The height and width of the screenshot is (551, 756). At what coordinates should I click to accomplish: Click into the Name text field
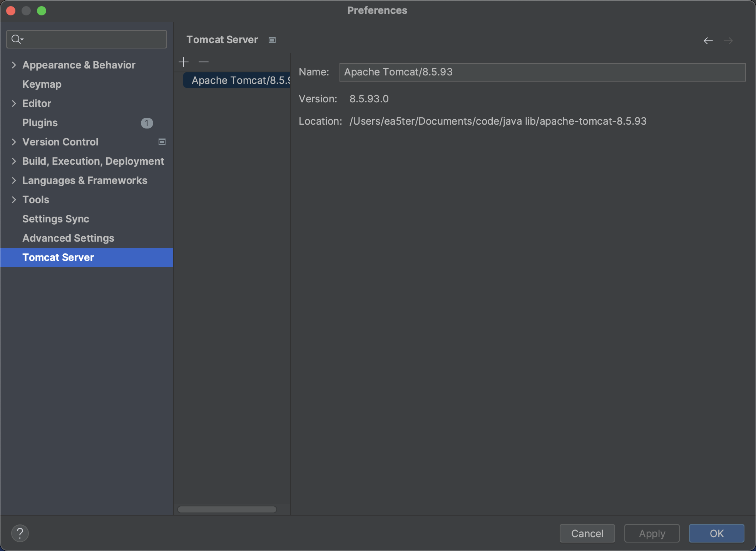pos(542,72)
